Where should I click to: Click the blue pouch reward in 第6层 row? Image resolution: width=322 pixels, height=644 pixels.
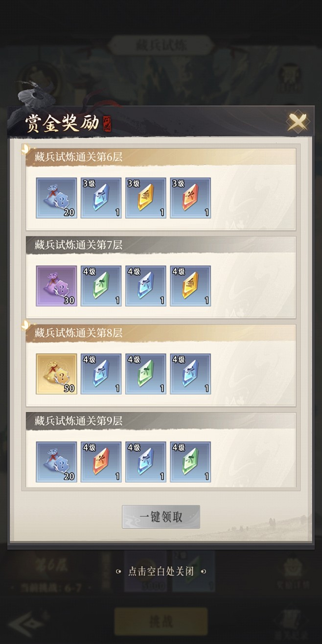57,198
